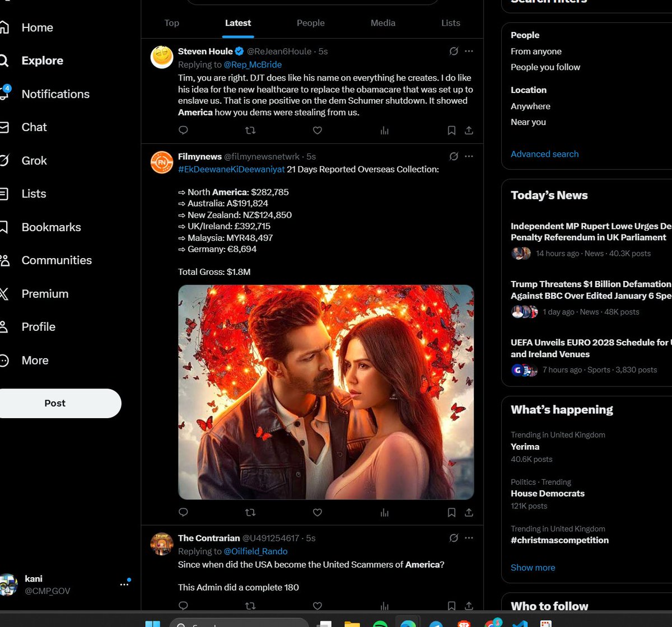Click the Post button
This screenshot has height=627, width=672.
coord(55,403)
